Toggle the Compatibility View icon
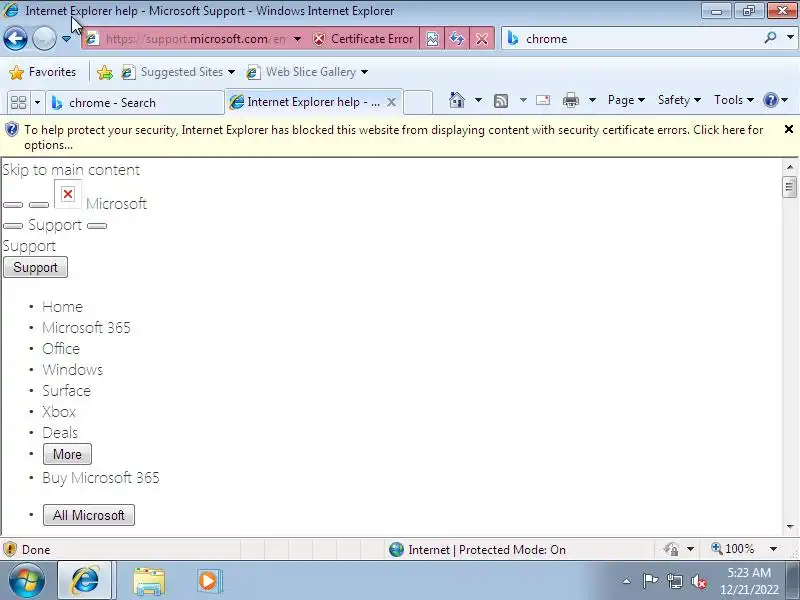Viewport: 800px width, 600px height. pyautogui.click(x=432, y=39)
